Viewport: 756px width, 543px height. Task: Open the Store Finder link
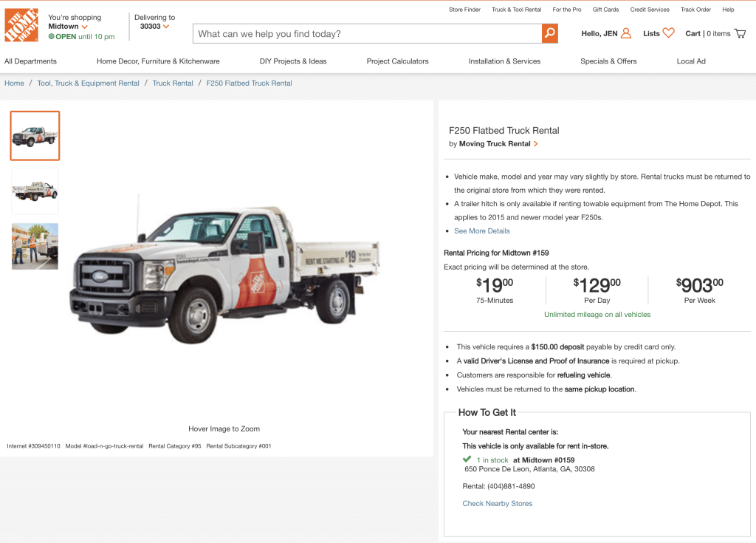464,10
